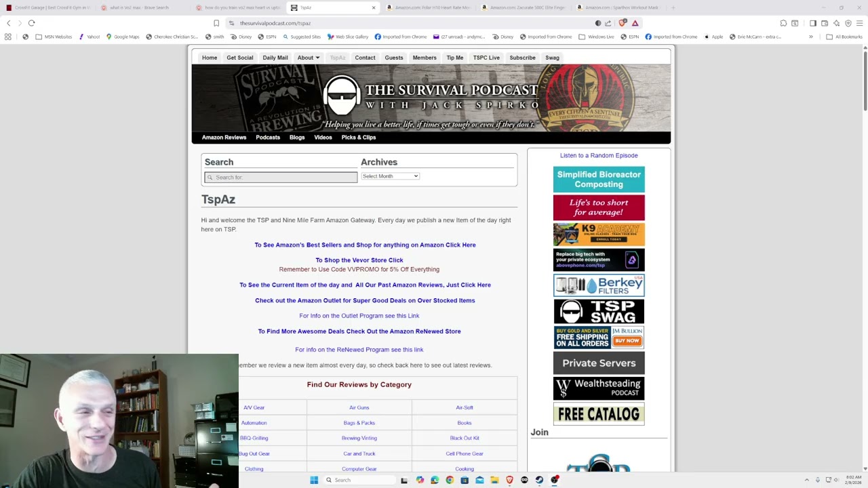Open the Archives Select Month dropdown

point(390,176)
